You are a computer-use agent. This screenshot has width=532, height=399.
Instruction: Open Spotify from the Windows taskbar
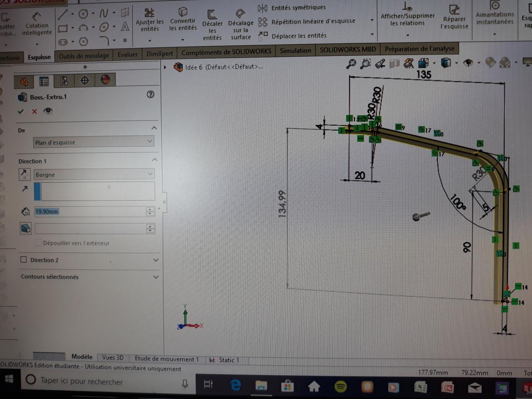340,387
